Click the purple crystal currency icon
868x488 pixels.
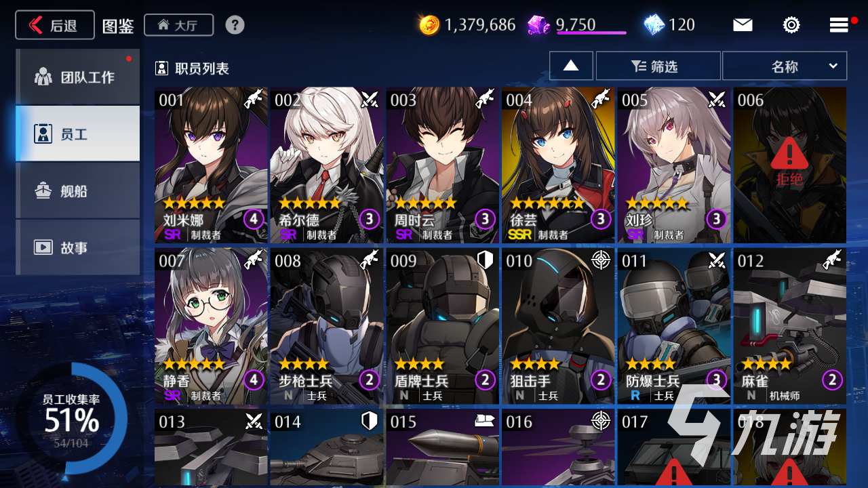click(539, 25)
